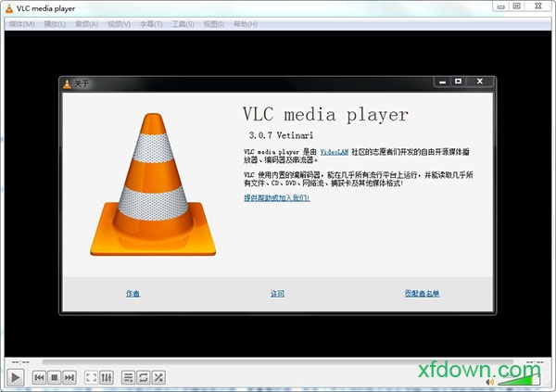
Task: Open the 工具(S) menu
Action: click(183, 24)
